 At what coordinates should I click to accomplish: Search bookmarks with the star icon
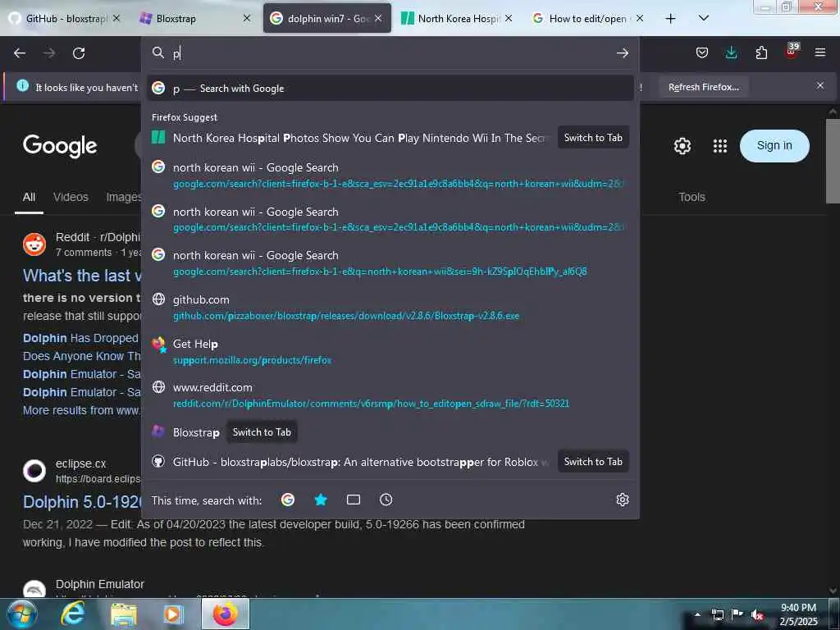321,500
